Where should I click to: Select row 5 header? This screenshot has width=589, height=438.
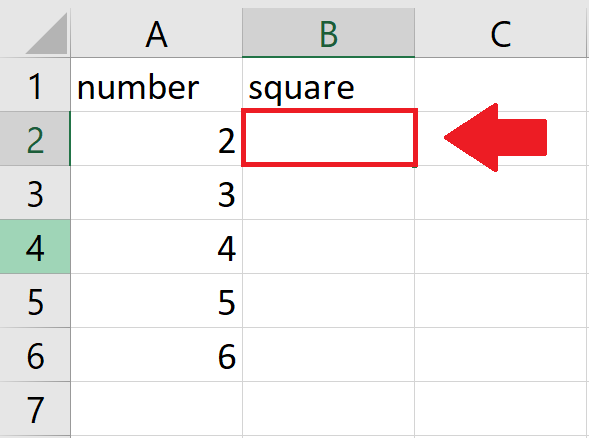35,301
